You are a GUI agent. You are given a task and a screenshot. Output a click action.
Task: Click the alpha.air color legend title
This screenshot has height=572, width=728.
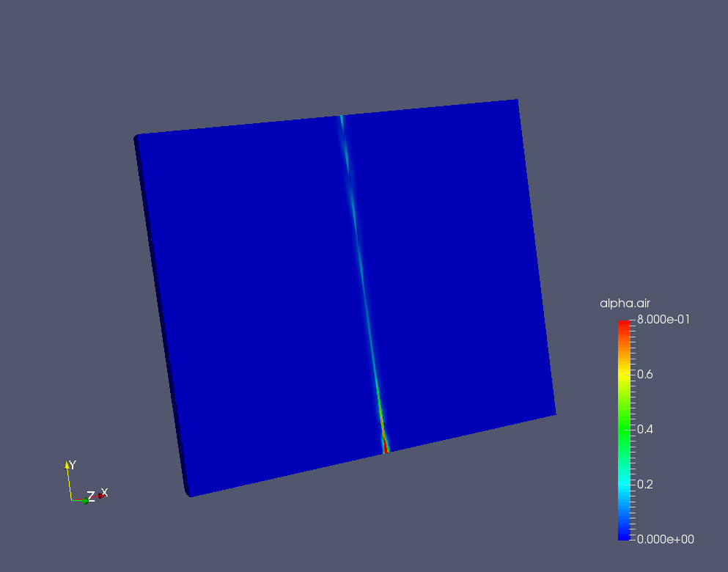624,303
